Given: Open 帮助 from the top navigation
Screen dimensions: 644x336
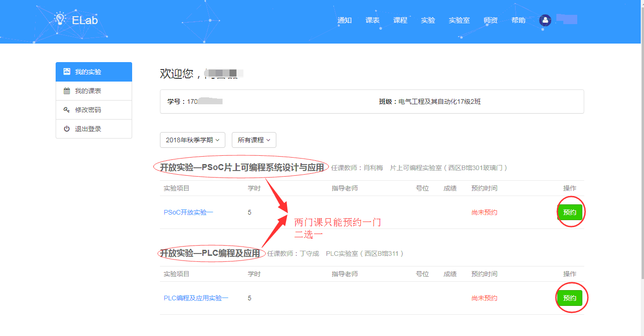Looking at the screenshot, I should [x=518, y=20].
